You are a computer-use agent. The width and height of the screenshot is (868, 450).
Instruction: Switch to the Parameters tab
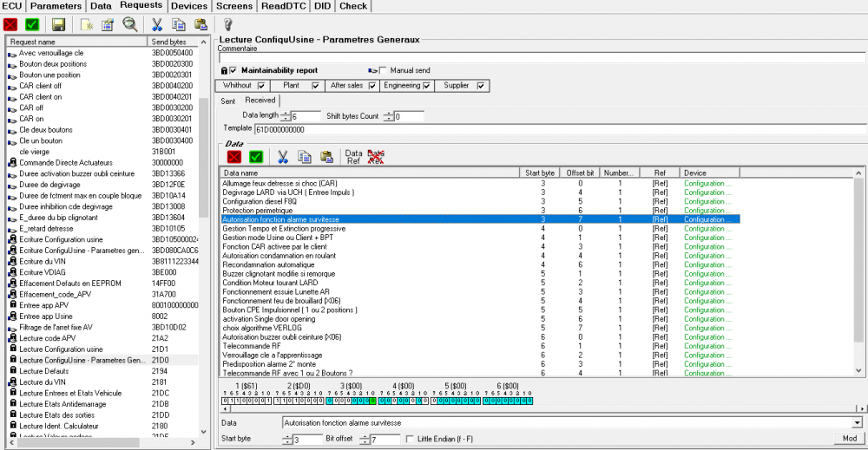56,6
